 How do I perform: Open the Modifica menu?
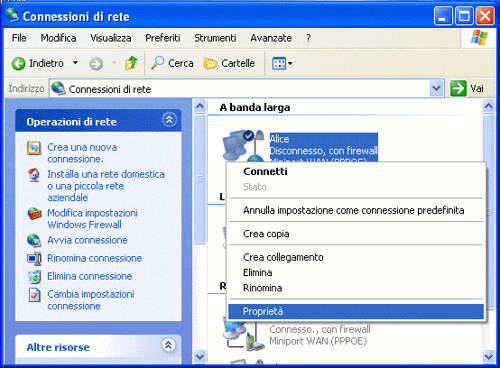58,38
